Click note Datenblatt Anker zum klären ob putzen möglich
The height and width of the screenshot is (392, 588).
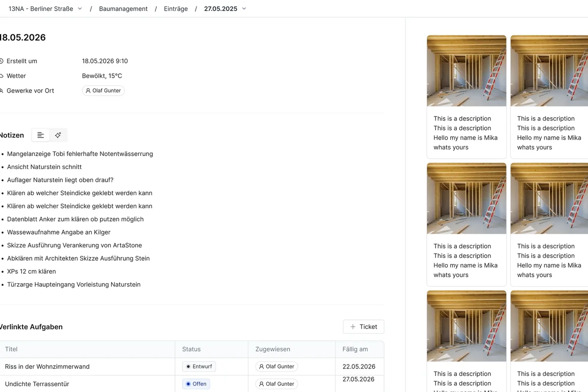75,219
